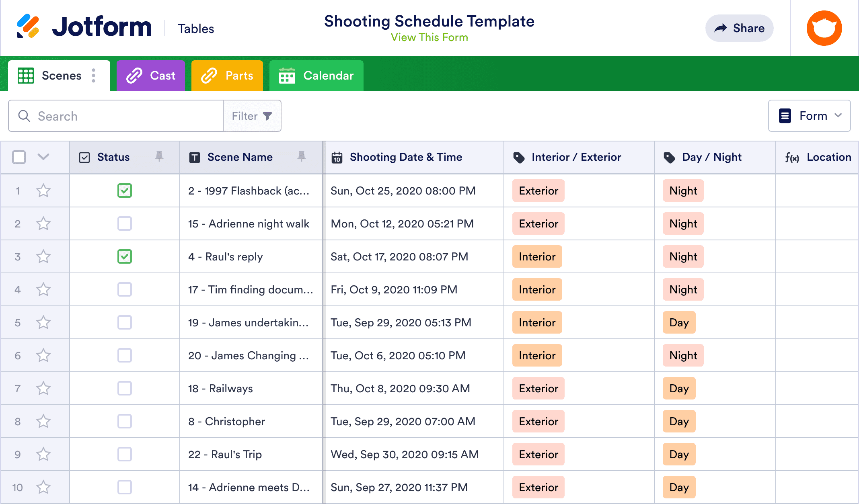Click the search magnifier icon
The image size is (859, 504).
point(24,116)
